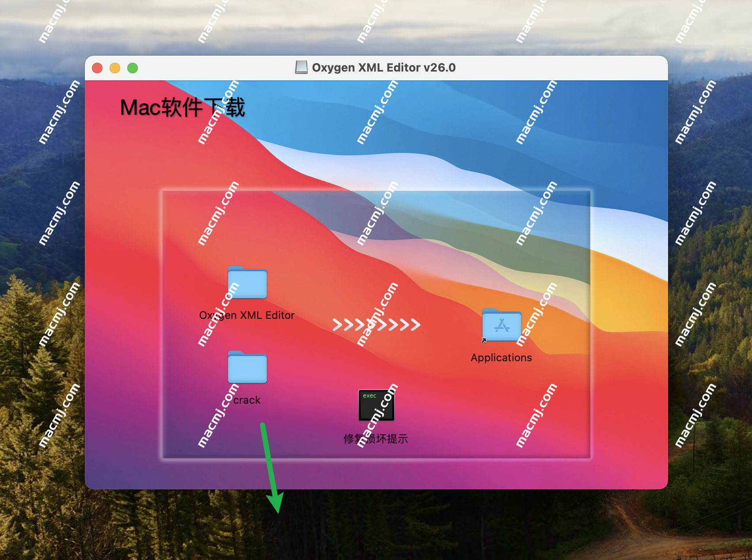Click the '修复损坏提示' file label
Image resolution: width=752 pixels, height=560 pixels.
pos(376,439)
